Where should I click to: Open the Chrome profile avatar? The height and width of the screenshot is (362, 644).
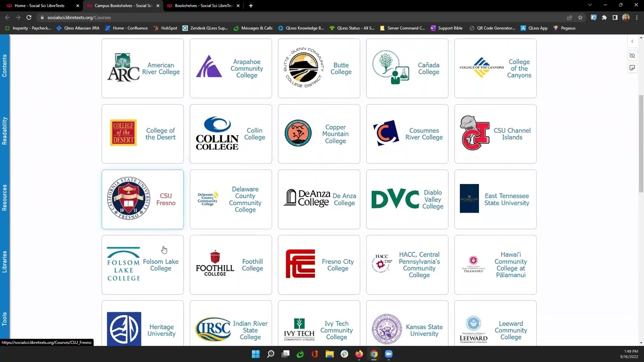pos(626,17)
